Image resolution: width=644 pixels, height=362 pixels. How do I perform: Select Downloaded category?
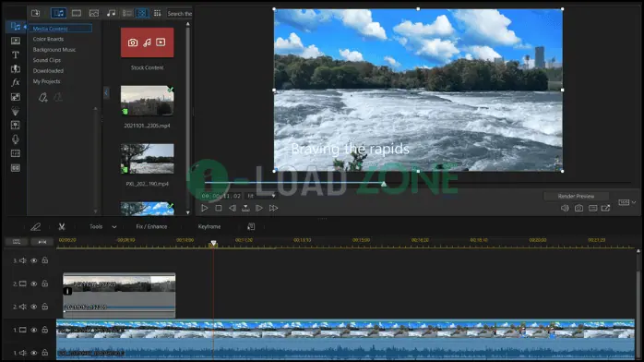click(x=48, y=71)
